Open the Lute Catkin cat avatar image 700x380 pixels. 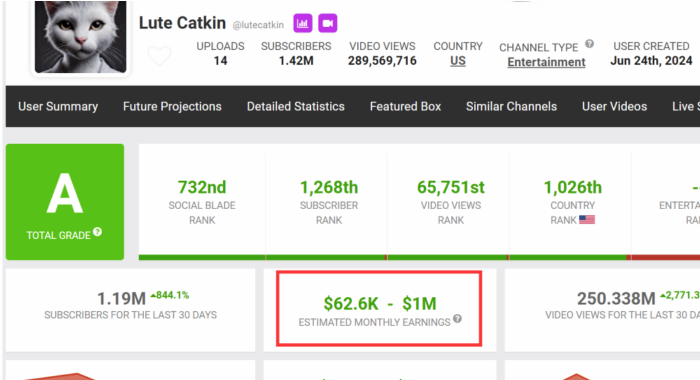click(x=80, y=37)
